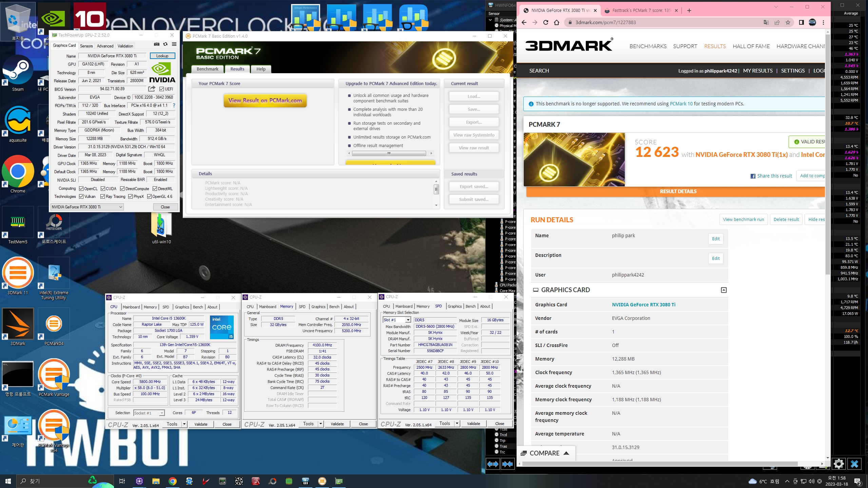Go to the browser home page icon
Image resolution: width=868 pixels, height=488 pixels.
pyautogui.click(x=556, y=22)
